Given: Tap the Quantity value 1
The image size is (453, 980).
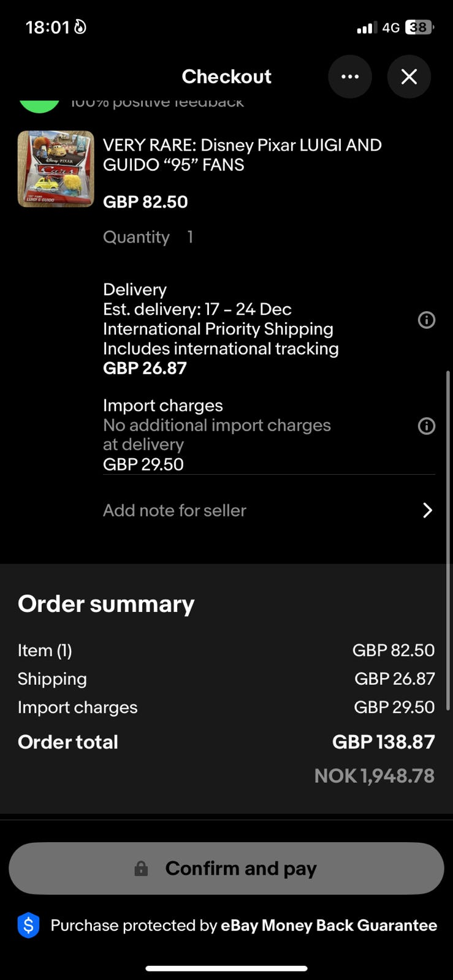Looking at the screenshot, I should click(190, 237).
